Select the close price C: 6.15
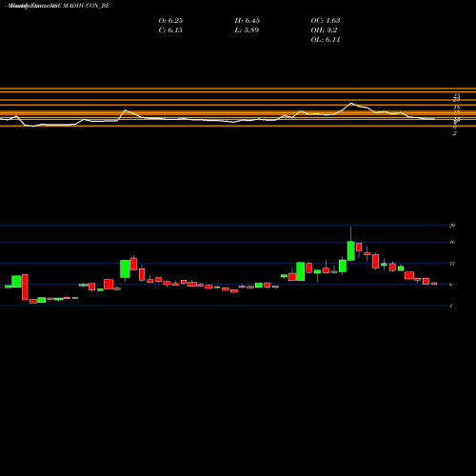Image resolution: width=476 pixels, height=476 pixels. pyautogui.click(x=170, y=30)
